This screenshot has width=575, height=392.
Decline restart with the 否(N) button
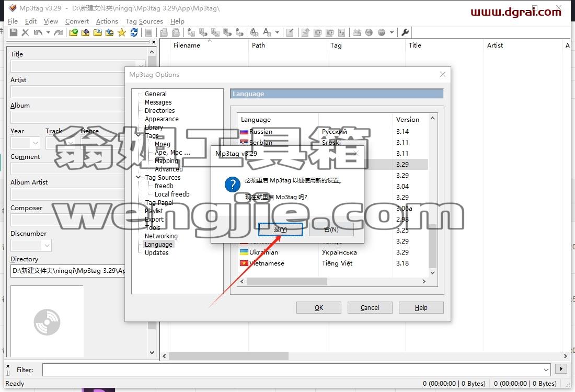click(x=331, y=229)
